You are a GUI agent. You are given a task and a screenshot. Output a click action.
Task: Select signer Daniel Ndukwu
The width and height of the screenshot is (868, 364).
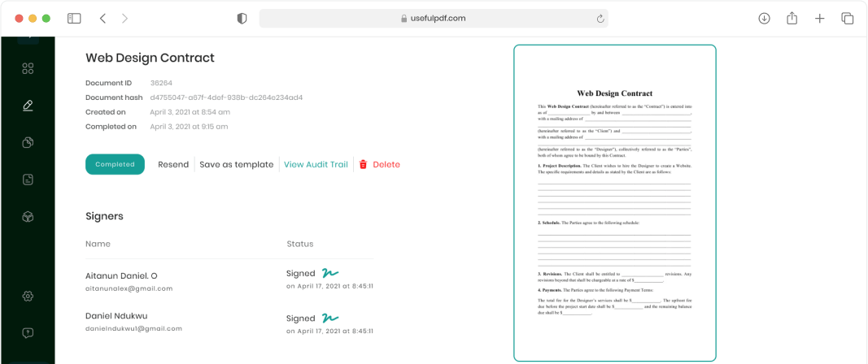116,316
